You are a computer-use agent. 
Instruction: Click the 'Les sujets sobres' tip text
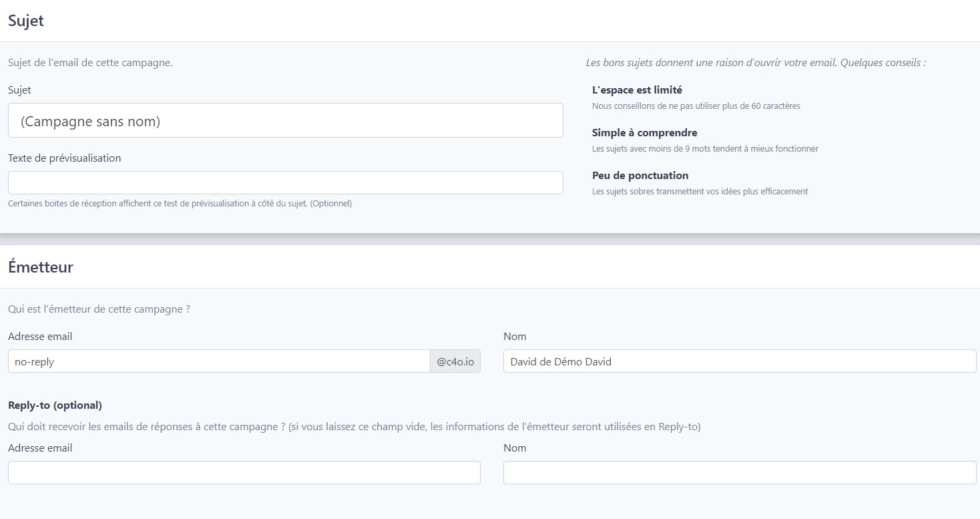pyautogui.click(x=700, y=192)
